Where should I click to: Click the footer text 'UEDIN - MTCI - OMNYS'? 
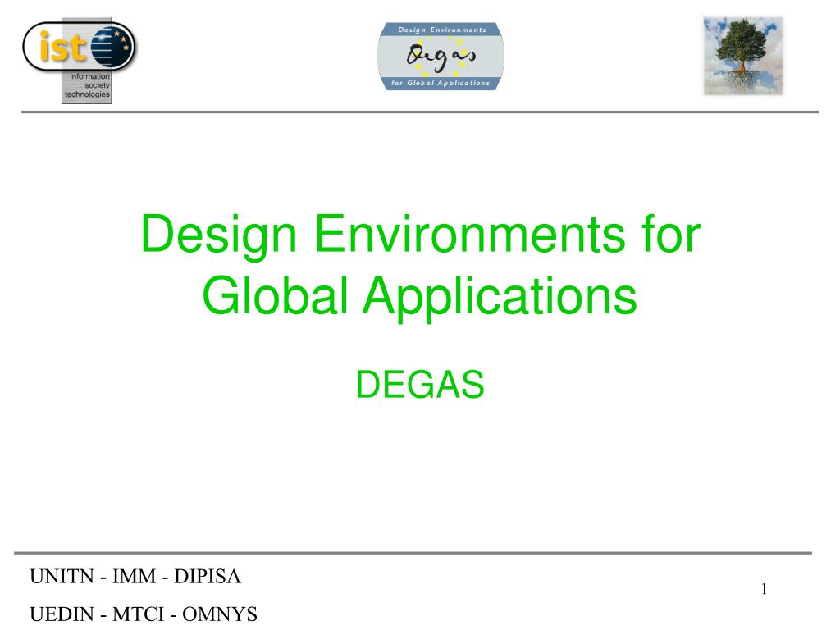click(x=144, y=614)
